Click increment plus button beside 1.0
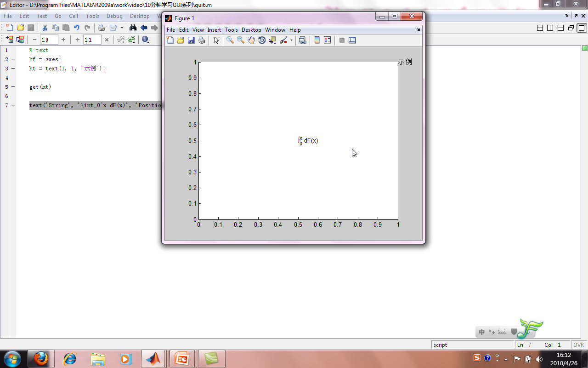 click(x=63, y=40)
